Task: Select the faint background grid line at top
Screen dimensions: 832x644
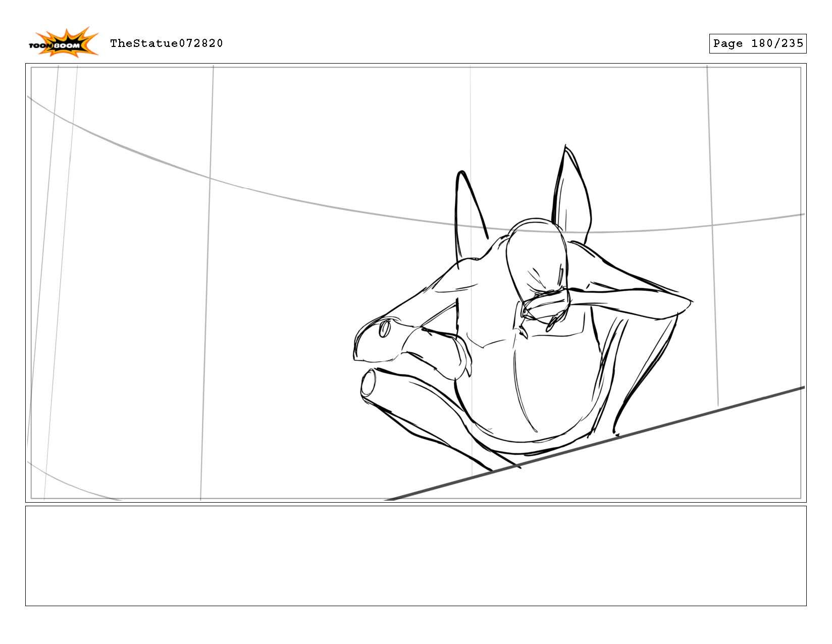Action: click(470, 101)
